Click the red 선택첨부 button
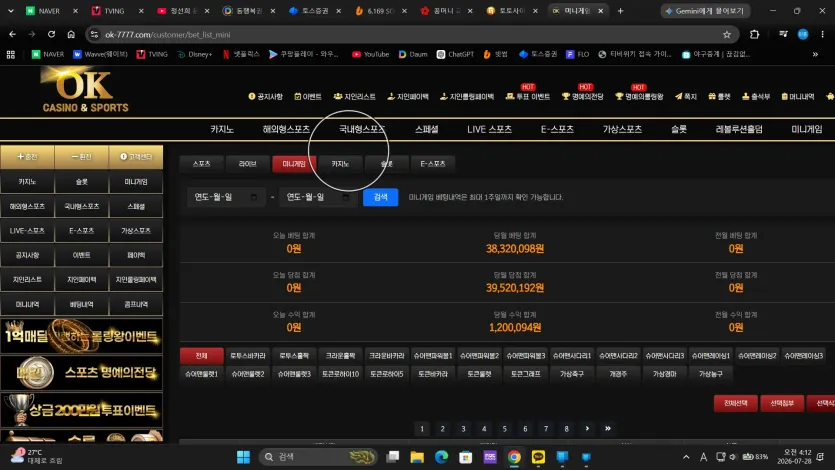 782,403
